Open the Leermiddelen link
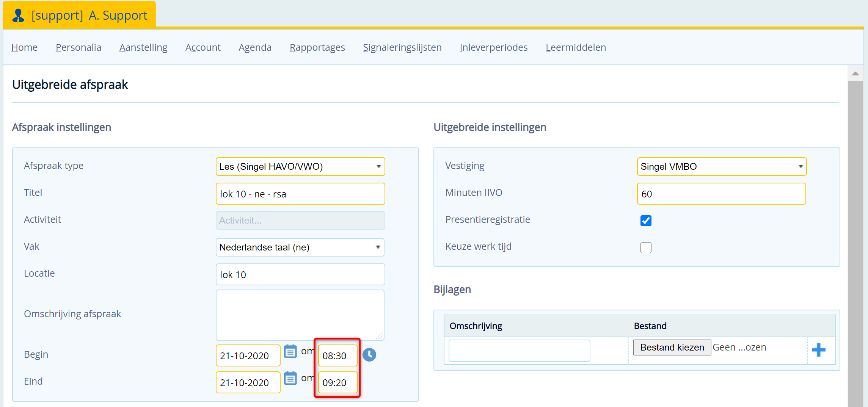868x407 pixels. [x=575, y=47]
